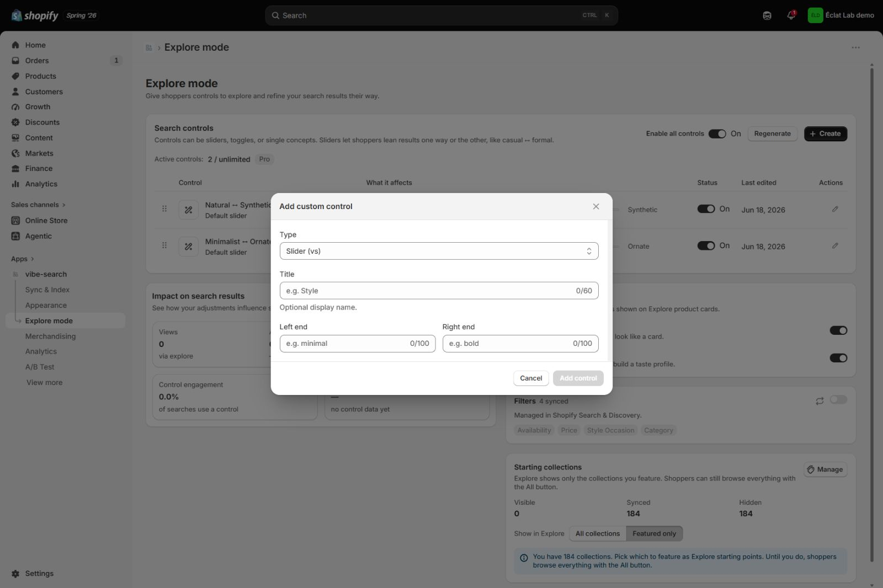This screenshot has height=588, width=883.
Task: Click the Category filter tag
Action: 658,430
